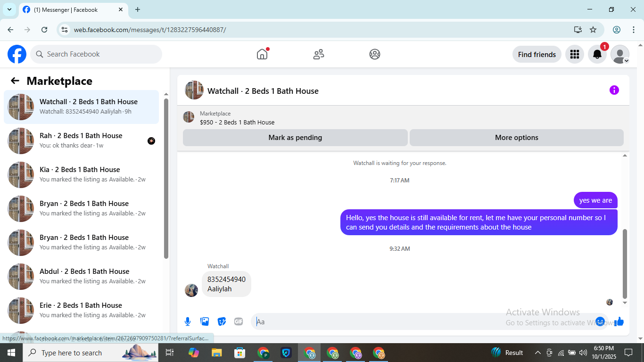The image size is (644, 362).
Task: Open Windows notification center
Action: pos(628,353)
